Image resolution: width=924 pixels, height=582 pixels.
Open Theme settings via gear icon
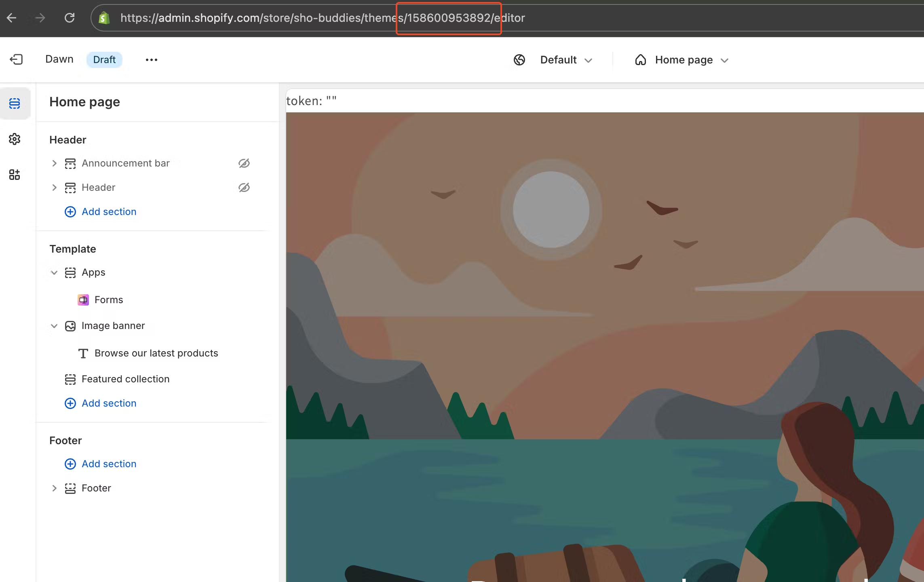point(15,139)
